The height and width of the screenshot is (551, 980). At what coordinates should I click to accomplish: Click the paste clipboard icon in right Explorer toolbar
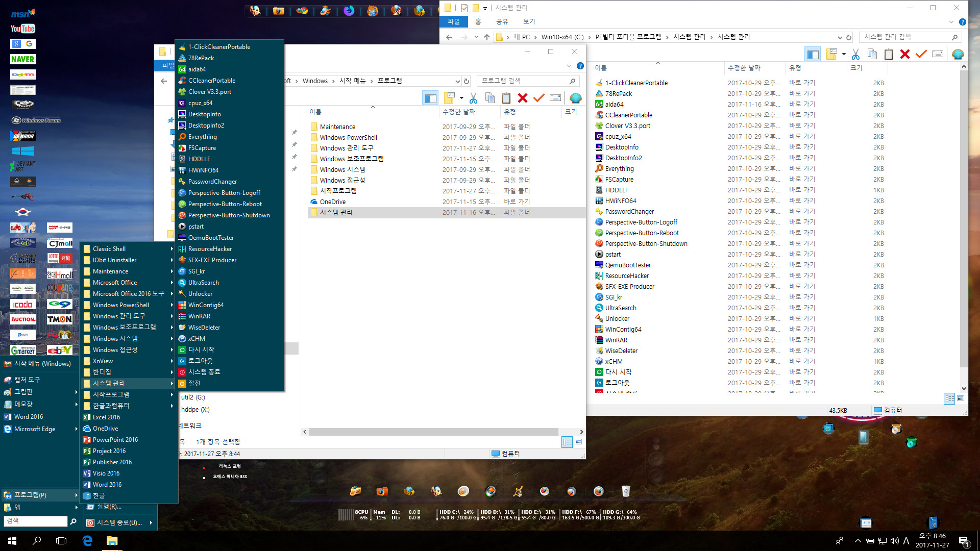(889, 54)
